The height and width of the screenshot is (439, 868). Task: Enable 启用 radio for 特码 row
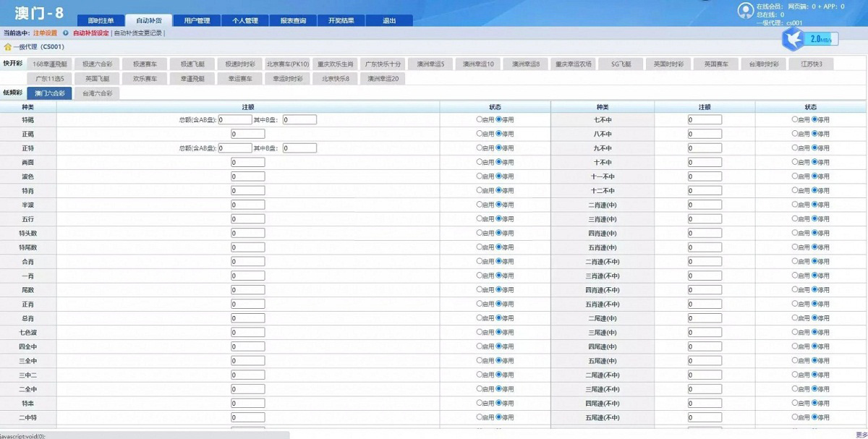pos(480,120)
